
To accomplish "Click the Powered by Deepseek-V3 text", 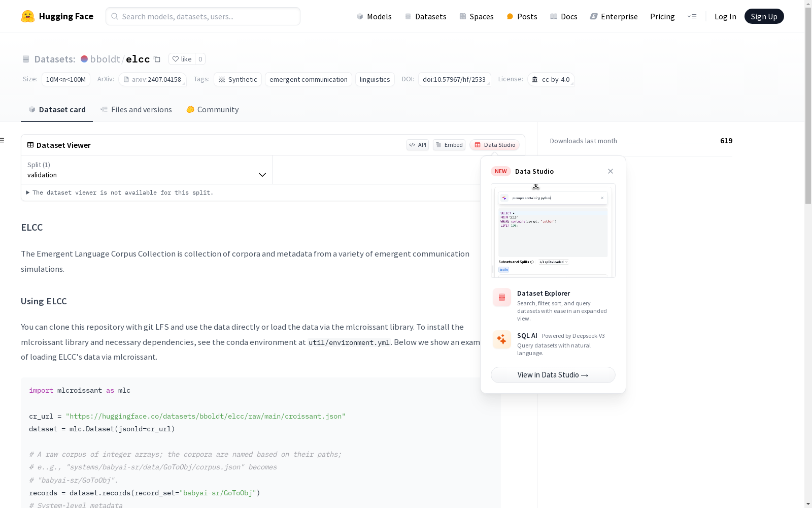I will click(x=573, y=336).
